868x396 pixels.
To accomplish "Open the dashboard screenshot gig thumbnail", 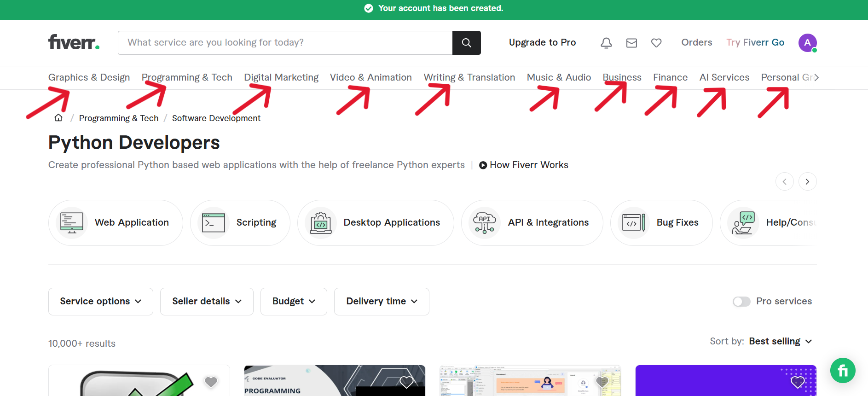I will 530,381.
